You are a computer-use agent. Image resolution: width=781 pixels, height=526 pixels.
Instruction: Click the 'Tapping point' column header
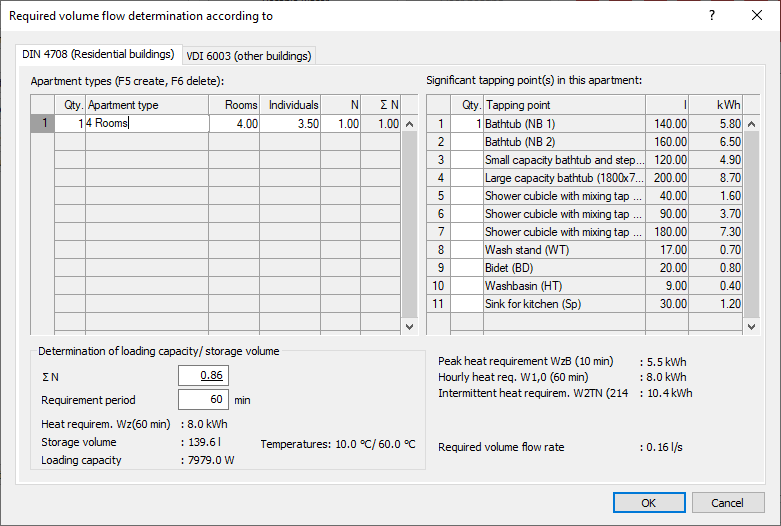(564, 105)
